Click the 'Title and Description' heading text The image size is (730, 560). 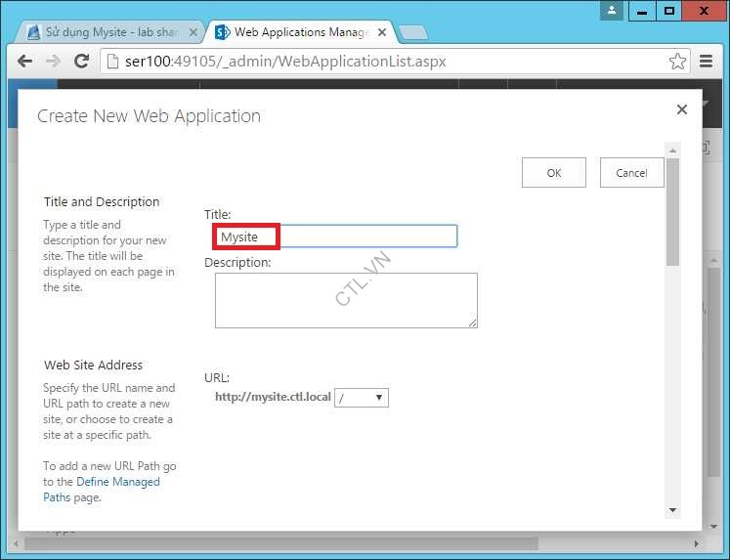coord(102,201)
